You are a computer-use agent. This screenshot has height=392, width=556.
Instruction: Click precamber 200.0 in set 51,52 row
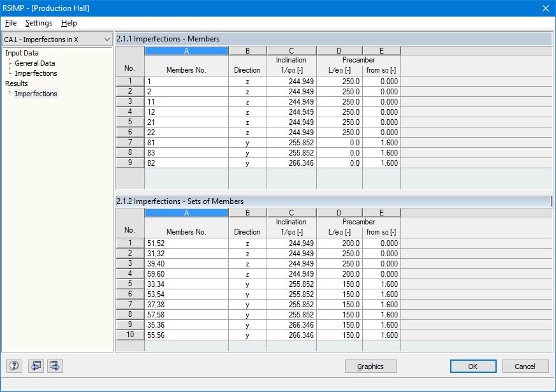[339, 243]
